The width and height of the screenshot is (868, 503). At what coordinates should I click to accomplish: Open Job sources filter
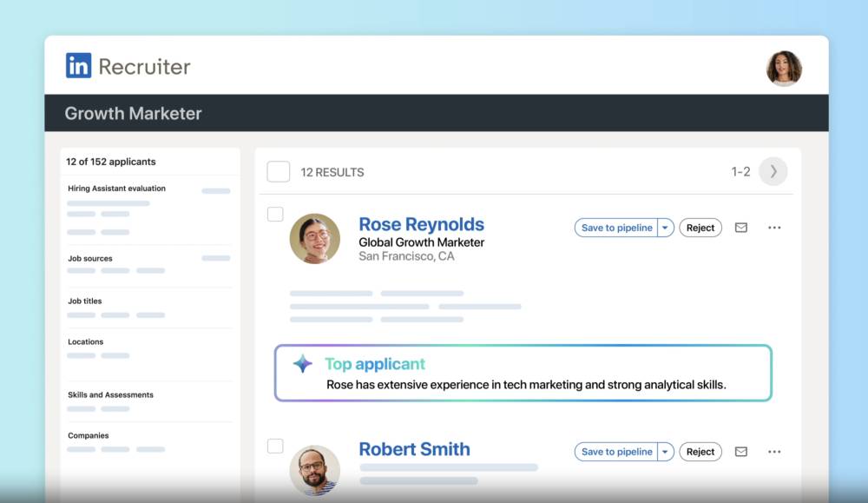point(90,259)
